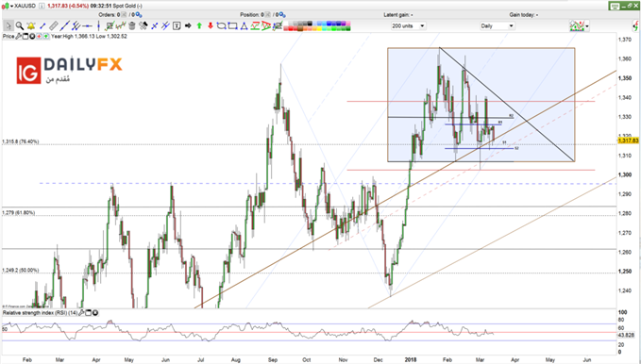Maximize the RSI indicator panel
641x364 pixels.
click(x=89, y=313)
